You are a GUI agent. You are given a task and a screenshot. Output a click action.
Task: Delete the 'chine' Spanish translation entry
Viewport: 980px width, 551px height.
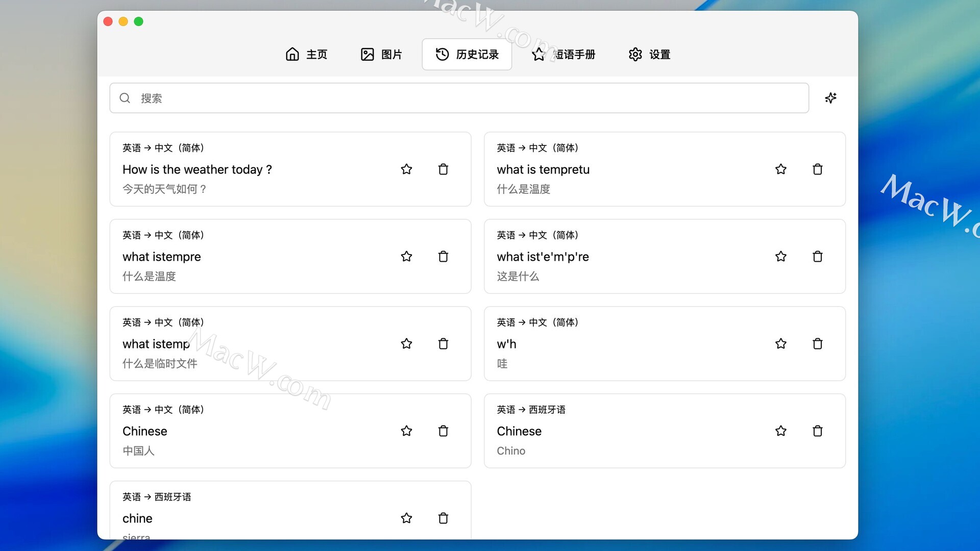(443, 518)
